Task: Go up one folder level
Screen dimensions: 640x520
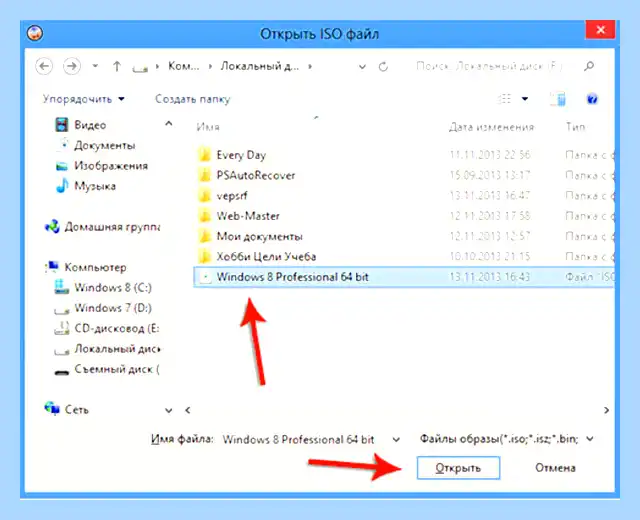Action: (x=117, y=66)
